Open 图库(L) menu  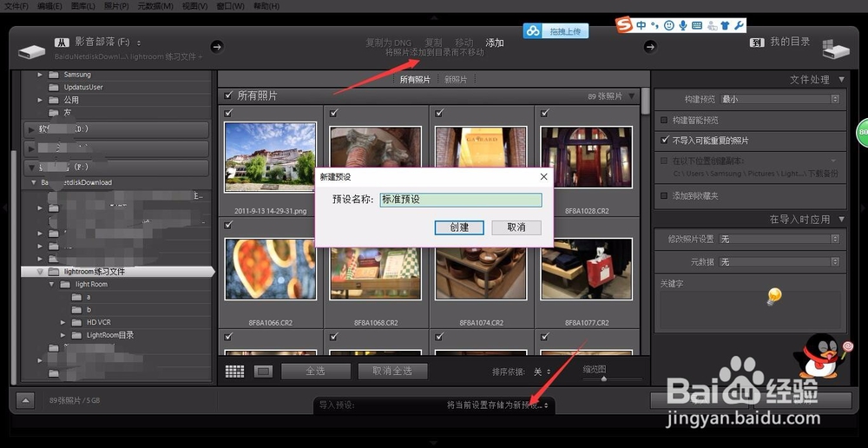83,6
